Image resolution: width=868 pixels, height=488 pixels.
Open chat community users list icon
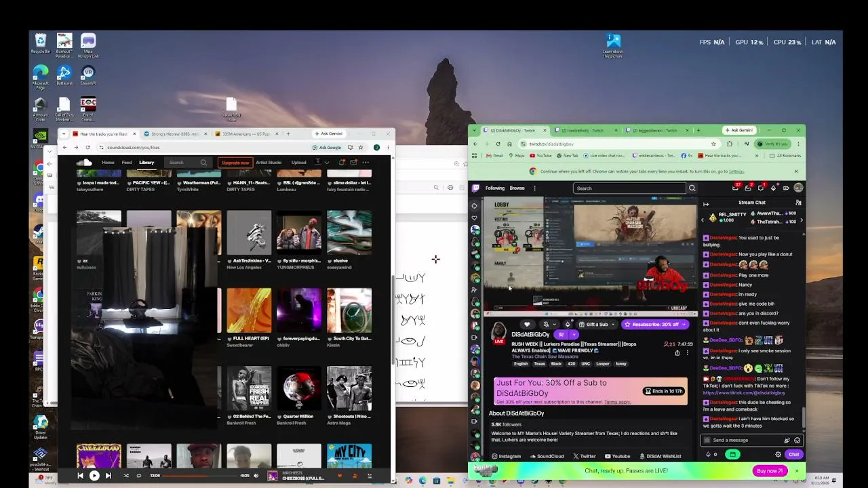(798, 203)
